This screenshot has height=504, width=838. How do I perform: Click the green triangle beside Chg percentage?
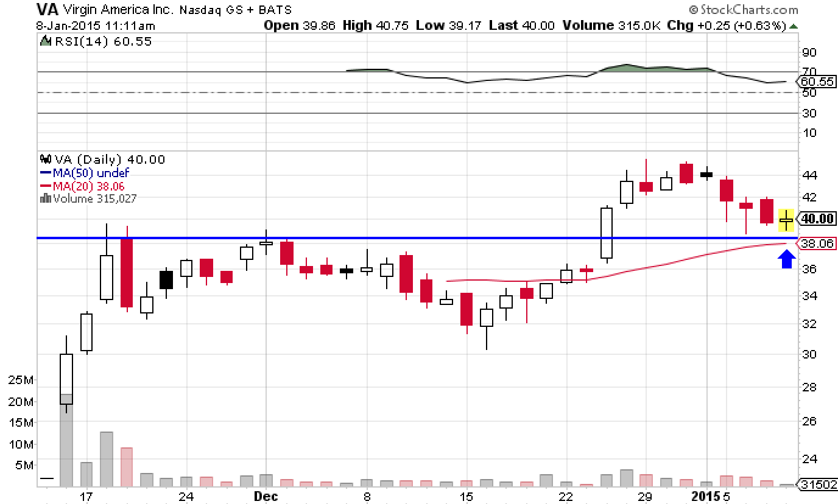793,26
